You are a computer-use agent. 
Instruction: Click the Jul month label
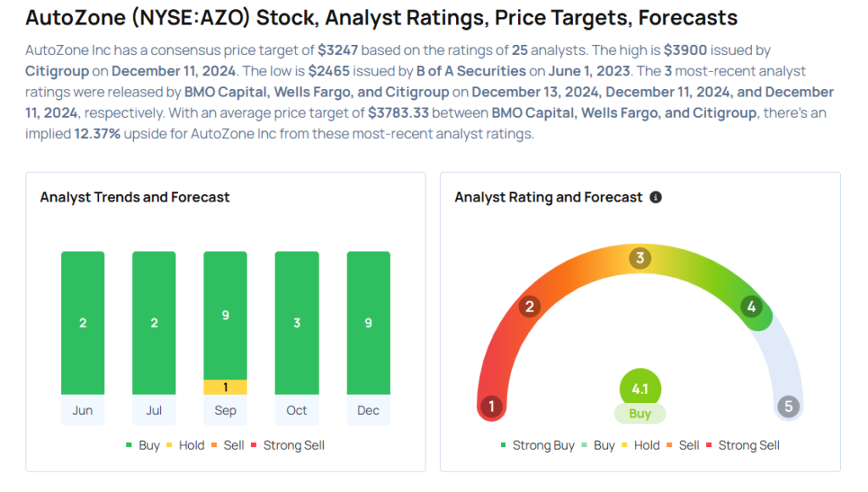[154, 411]
